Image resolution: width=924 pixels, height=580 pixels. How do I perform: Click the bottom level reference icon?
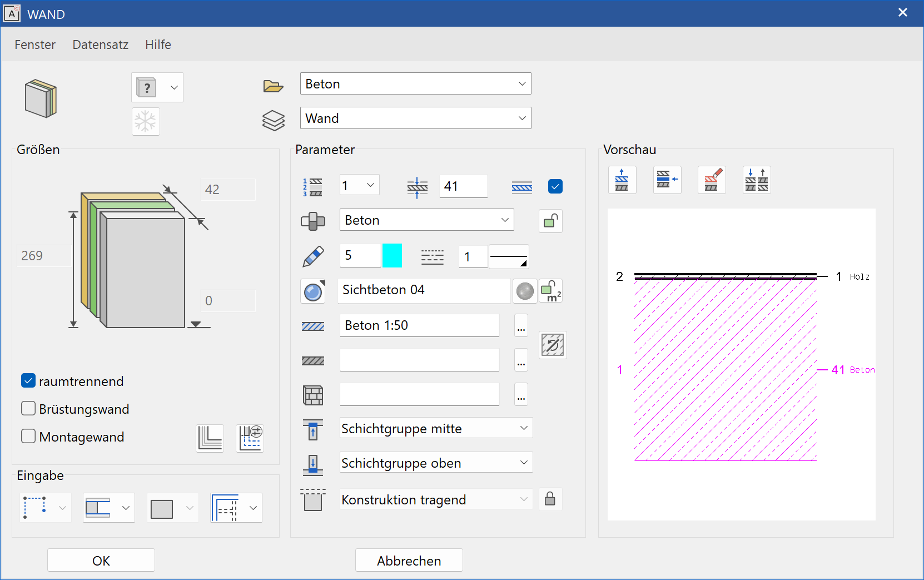click(313, 464)
